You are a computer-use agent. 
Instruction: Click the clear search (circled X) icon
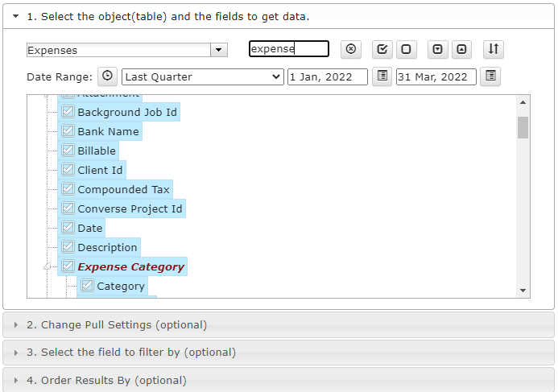(x=350, y=49)
